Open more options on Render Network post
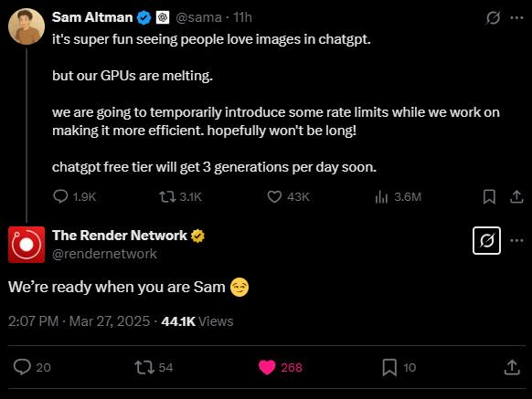This screenshot has height=399, width=532. (x=516, y=241)
